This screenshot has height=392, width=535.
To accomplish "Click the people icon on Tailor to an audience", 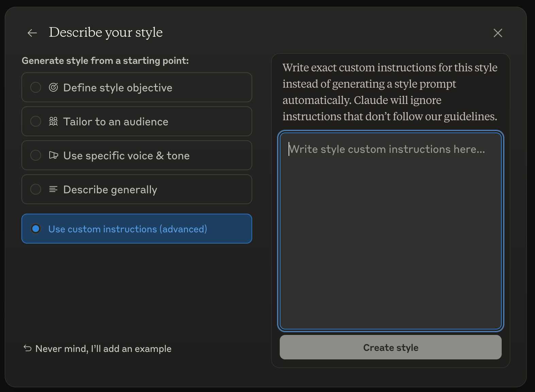I will click(53, 121).
